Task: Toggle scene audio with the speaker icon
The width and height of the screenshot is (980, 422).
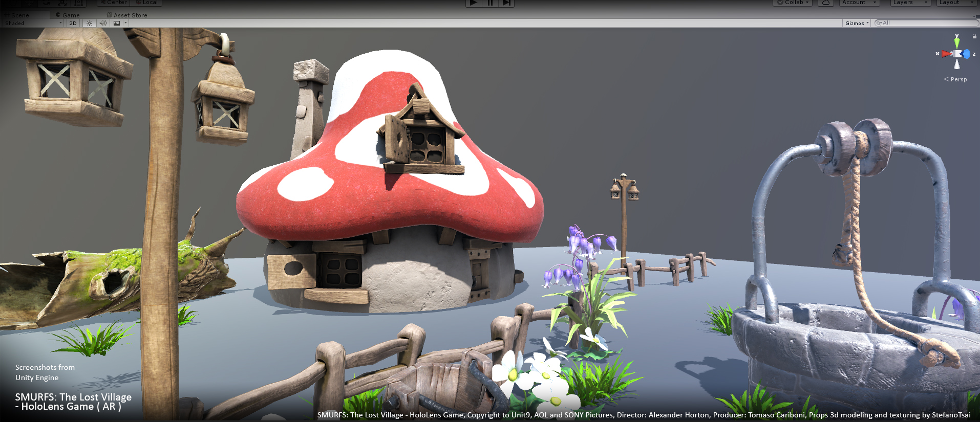Action: 103,23
